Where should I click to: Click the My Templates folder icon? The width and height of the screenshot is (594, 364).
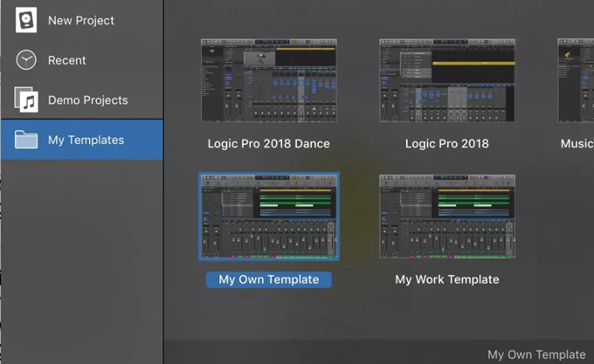tap(26, 140)
